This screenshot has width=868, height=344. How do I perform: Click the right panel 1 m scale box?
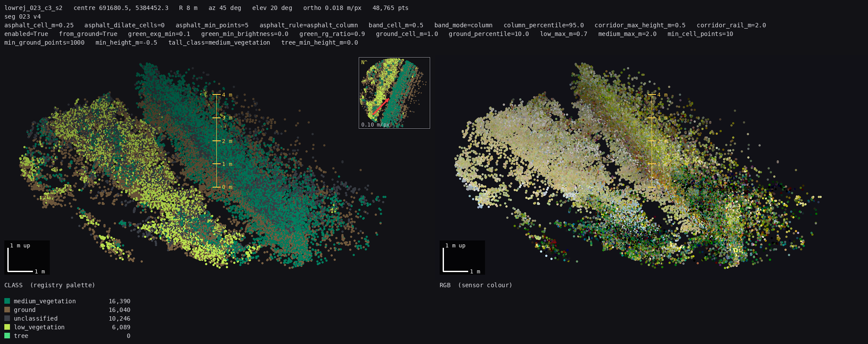click(x=462, y=257)
